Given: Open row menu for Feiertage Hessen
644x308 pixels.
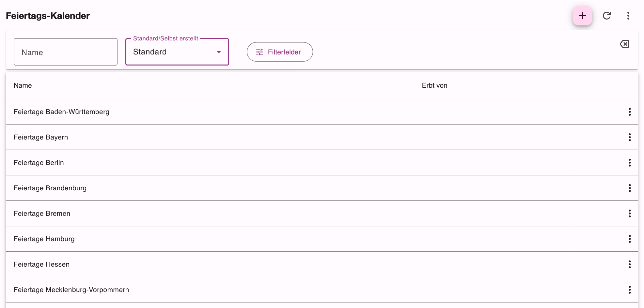Looking at the screenshot, I should point(630,264).
